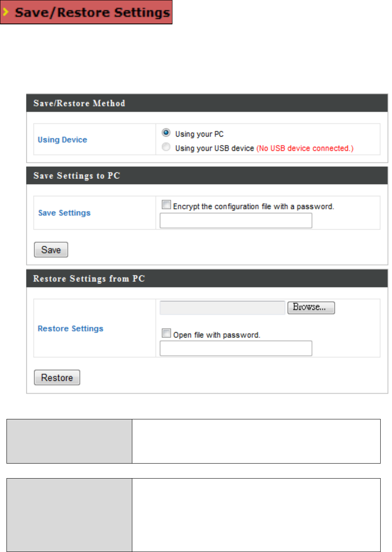The image size is (392, 552).
Task: Tick the 'Open file with password' checkbox
Action: pyautogui.click(x=166, y=333)
